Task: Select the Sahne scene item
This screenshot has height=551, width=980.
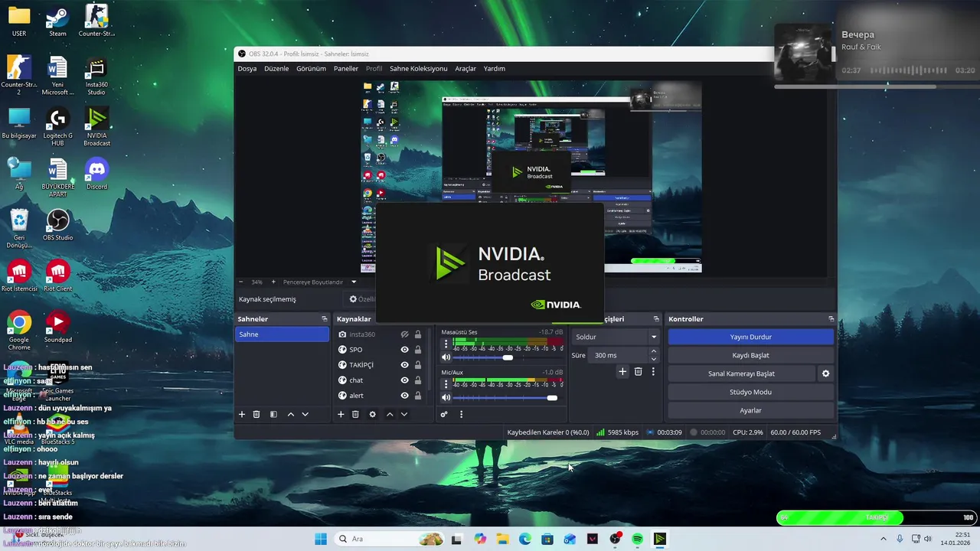Action: (x=282, y=334)
